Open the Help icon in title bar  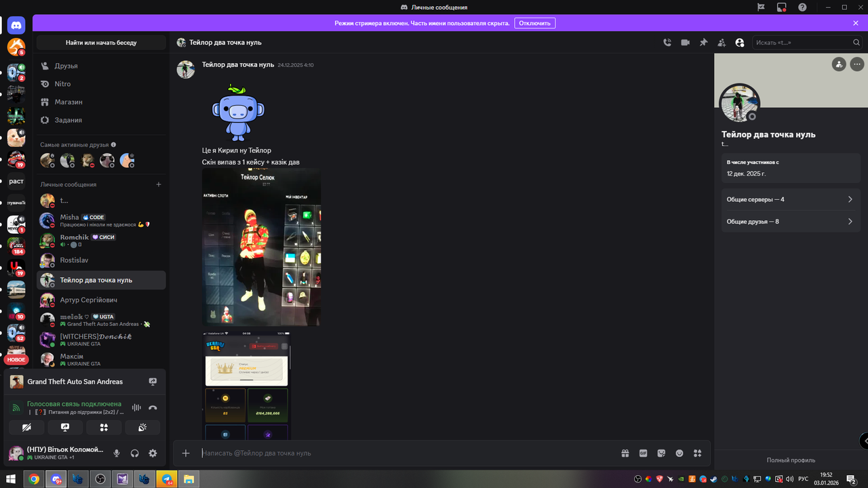[803, 7]
